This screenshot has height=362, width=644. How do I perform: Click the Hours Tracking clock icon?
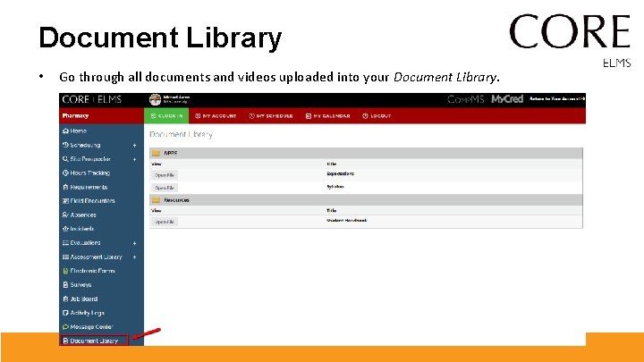[x=65, y=173]
